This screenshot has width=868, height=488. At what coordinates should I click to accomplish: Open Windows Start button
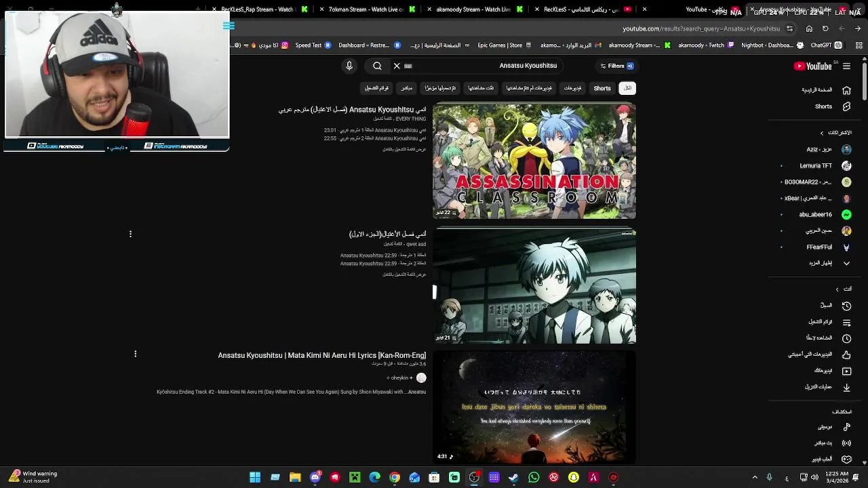[x=255, y=477]
